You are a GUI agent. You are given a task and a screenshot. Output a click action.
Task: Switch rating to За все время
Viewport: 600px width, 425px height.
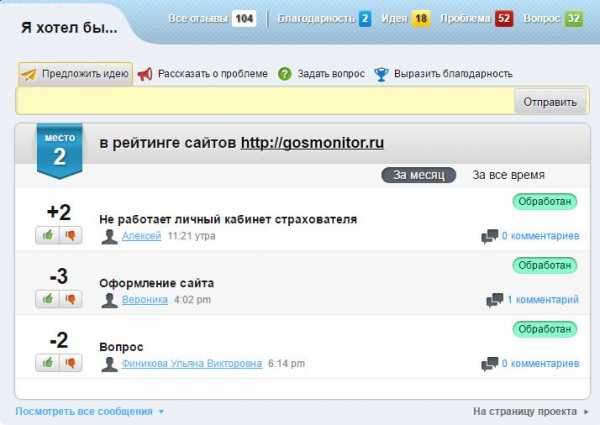point(508,175)
